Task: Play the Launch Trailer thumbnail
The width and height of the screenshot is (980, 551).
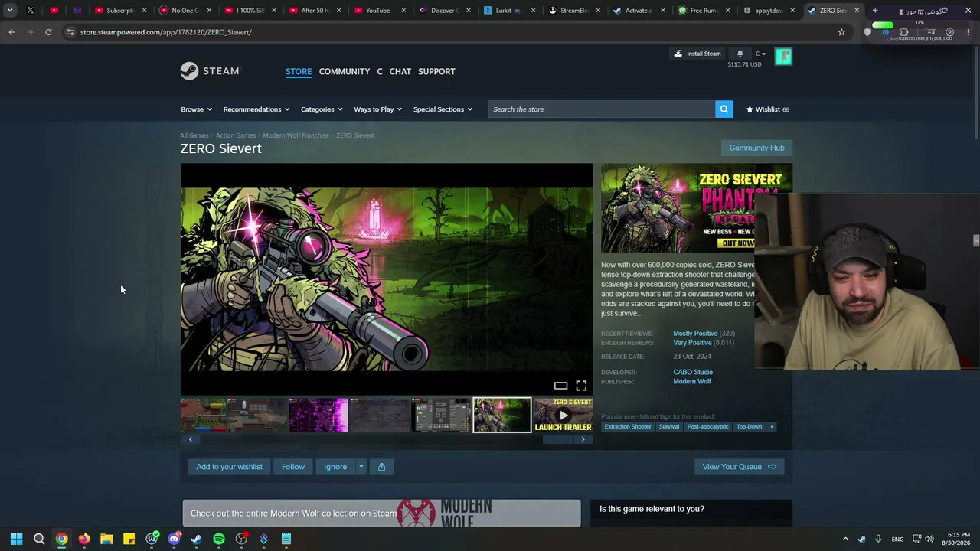Action: [563, 415]
